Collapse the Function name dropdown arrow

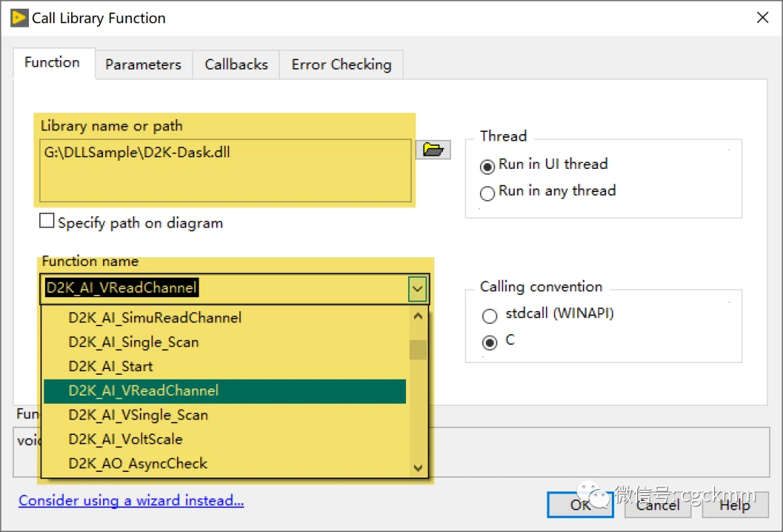[x=417, y=289]
